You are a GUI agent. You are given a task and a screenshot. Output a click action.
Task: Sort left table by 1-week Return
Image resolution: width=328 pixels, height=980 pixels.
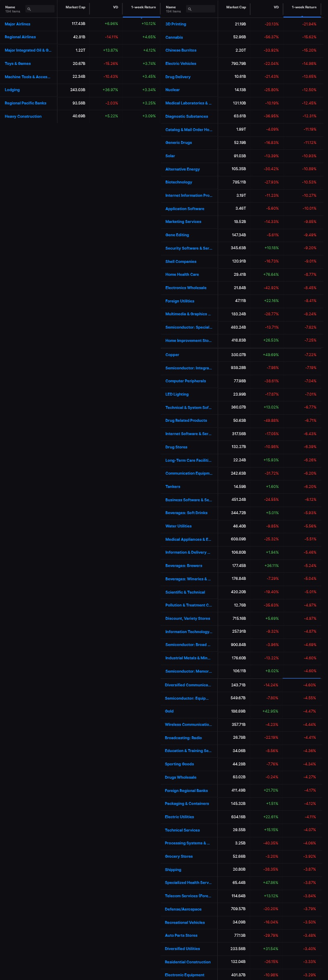(x=144, y=7)
